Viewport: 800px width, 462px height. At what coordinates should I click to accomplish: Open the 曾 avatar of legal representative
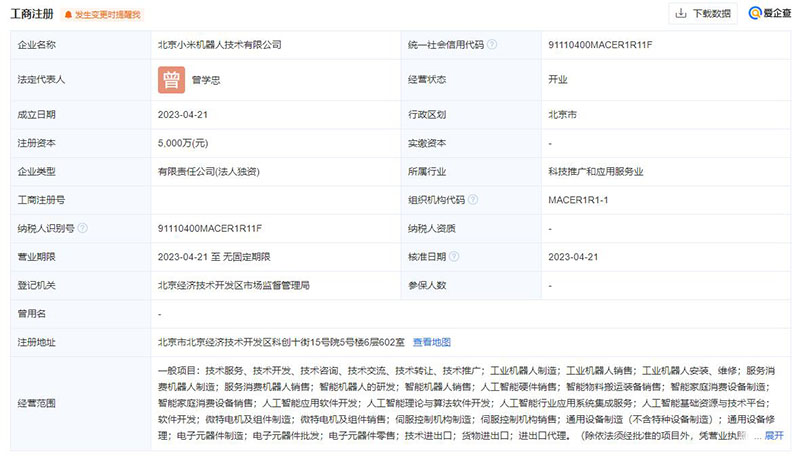pyautogui.click(x=171, y=80)
